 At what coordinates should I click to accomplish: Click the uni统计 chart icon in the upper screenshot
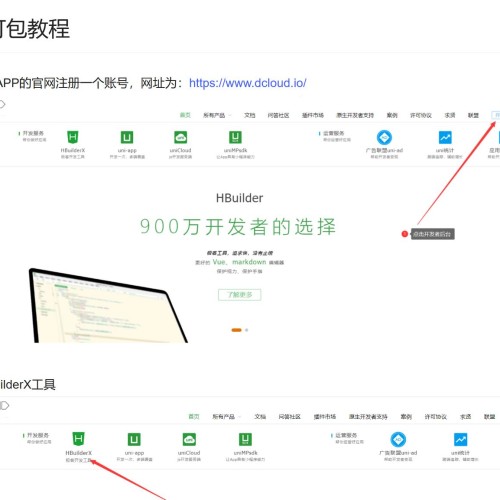[x=445, y=137]
